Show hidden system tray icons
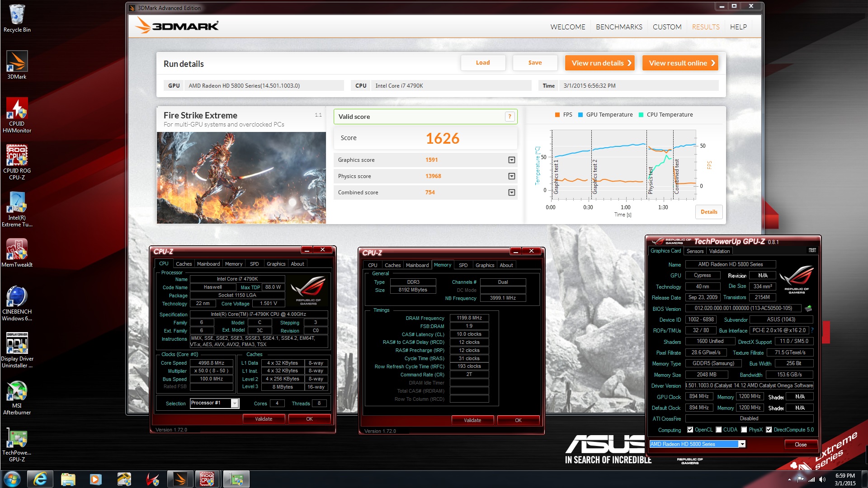Screen dimensions: 868x488 click(x=789, y=479)
